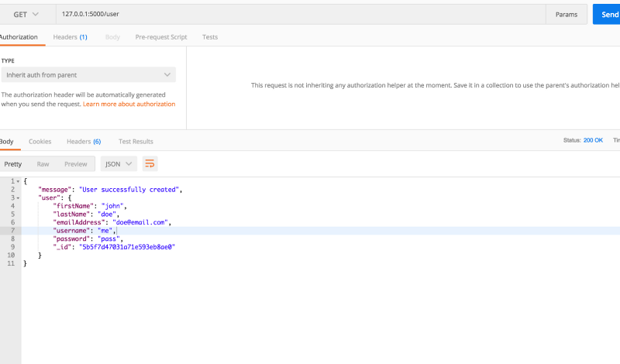Viewport: 620px width, 364px height.
Task: Open the Test Results tab
Action: pyautogui.click(x=136, y=142)
